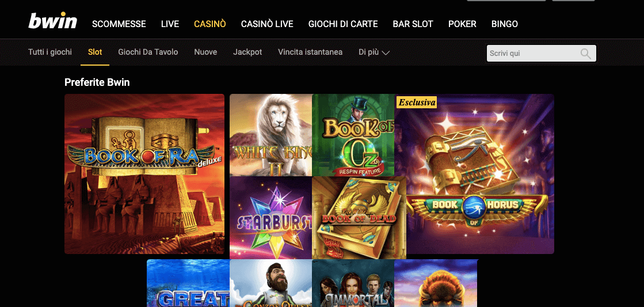Select the Giochi Da Tavolo tab

[148, 52]
